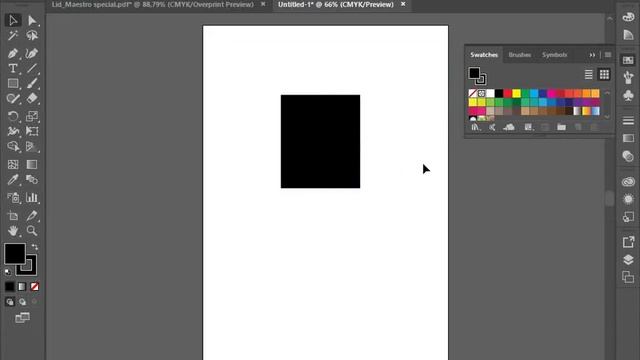Click New Color Group folder icon
The width and height of the screenshot is (640, 360).
[x=562, y=127]
